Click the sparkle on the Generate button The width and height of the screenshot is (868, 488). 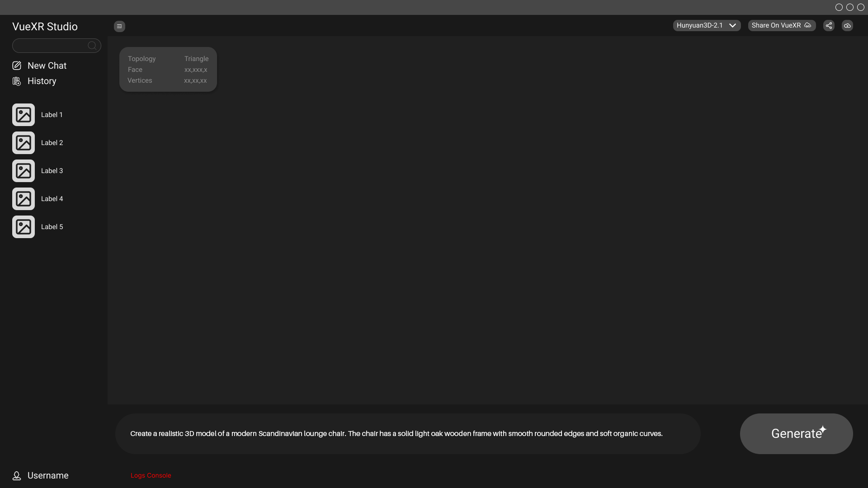click(x=823, y=428)
